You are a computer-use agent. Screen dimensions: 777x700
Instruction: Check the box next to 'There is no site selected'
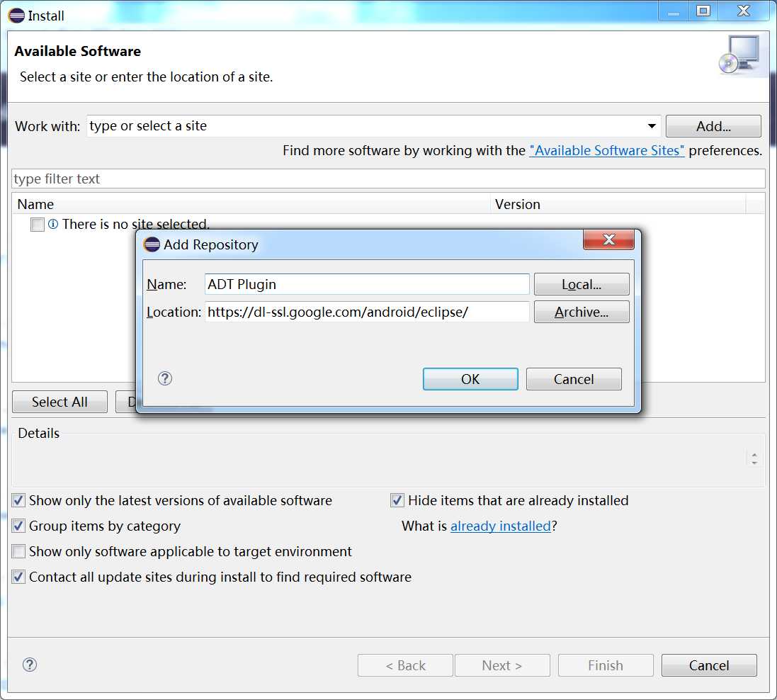(37, 225)
